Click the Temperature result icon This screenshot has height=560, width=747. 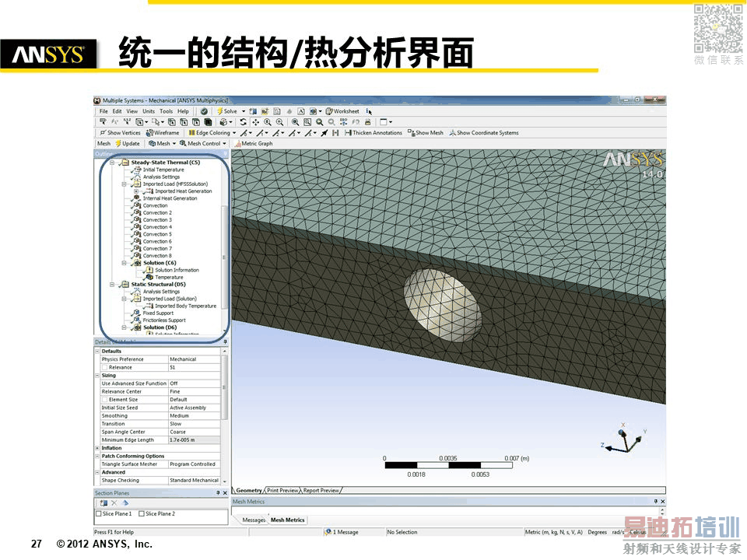149,277
